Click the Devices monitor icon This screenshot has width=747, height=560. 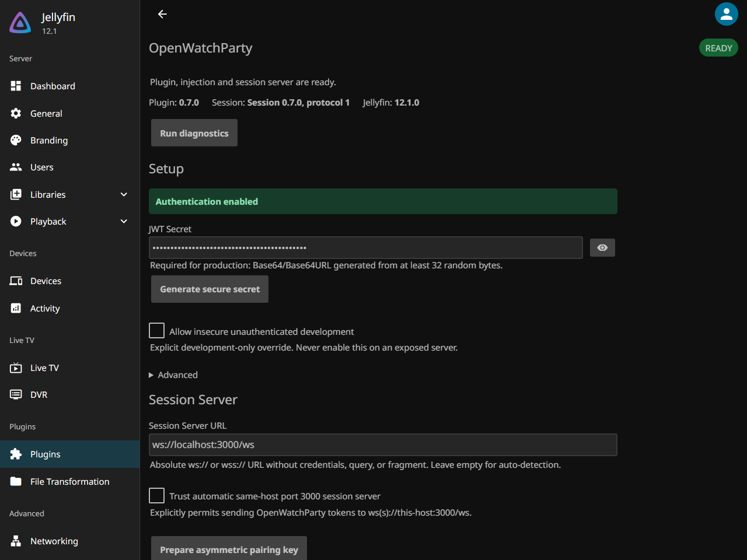pos(16,281)
